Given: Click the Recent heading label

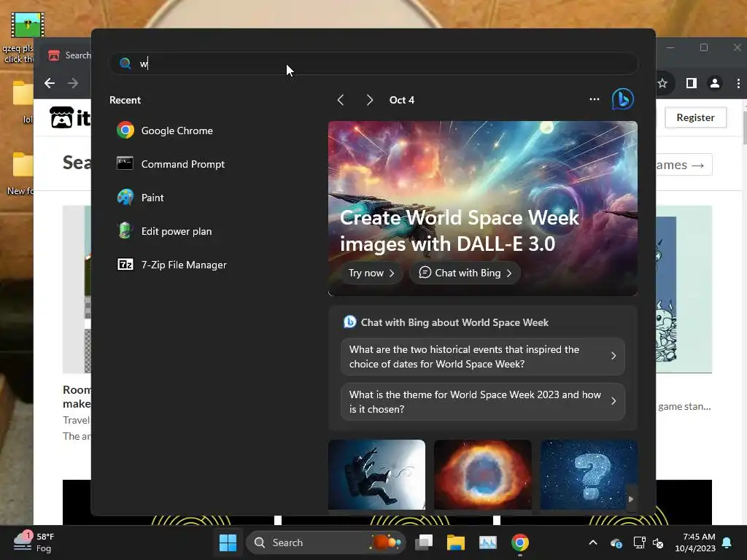Looking at the screenshot, I should tap(125, 100).
